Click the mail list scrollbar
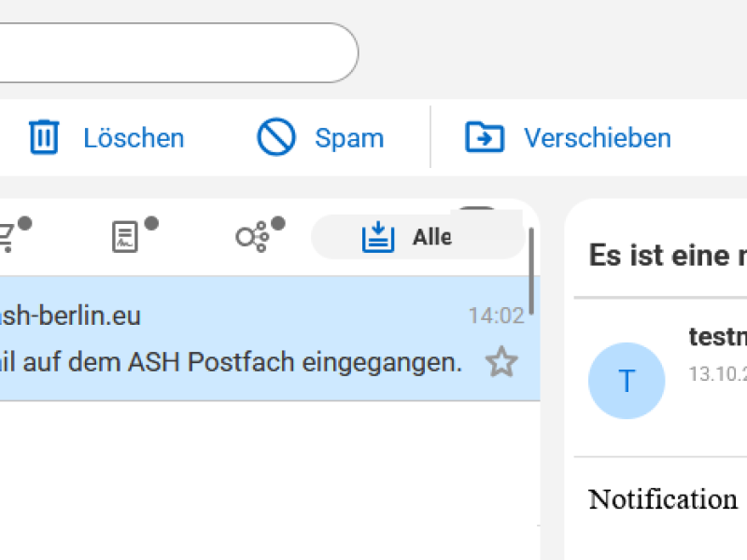Image resolution: width=747 pixels, height=560 pixels. (531, 271)
